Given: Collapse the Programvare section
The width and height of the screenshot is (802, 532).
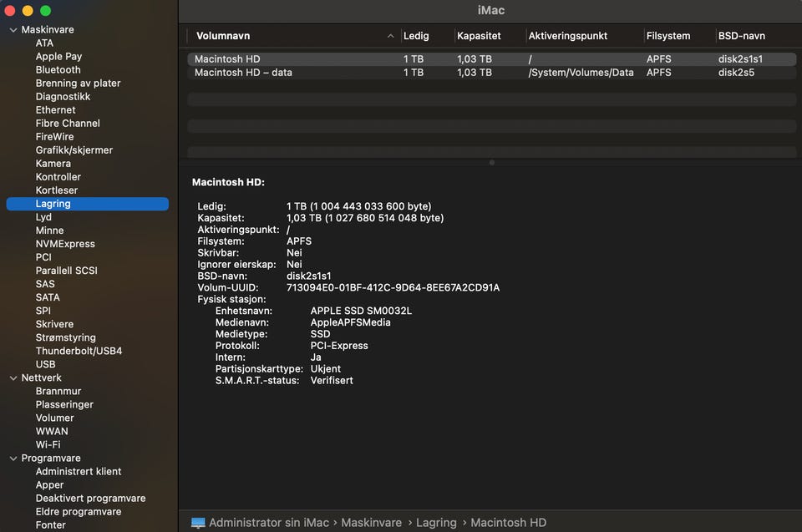Looking at the screenshot, I should [13, 459].
